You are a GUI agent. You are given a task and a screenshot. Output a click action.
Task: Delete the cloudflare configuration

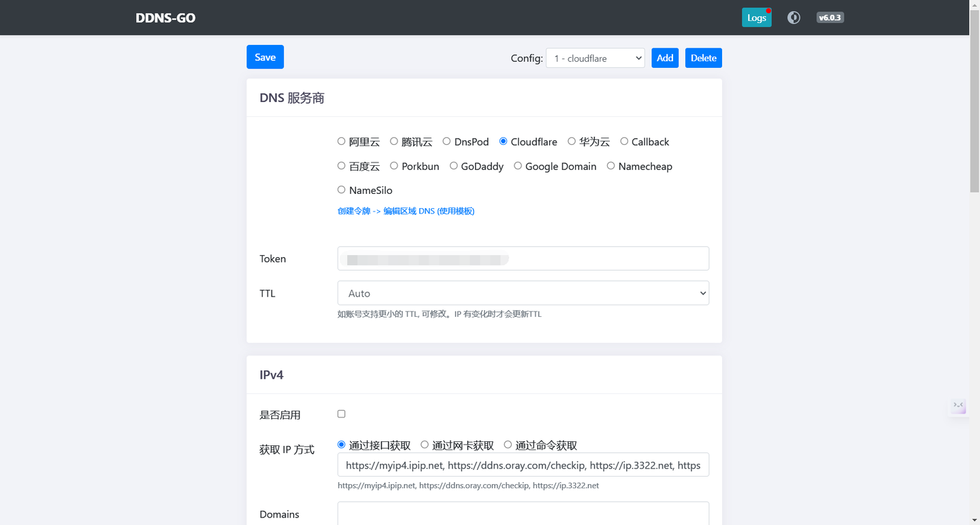tap(703, 58)
